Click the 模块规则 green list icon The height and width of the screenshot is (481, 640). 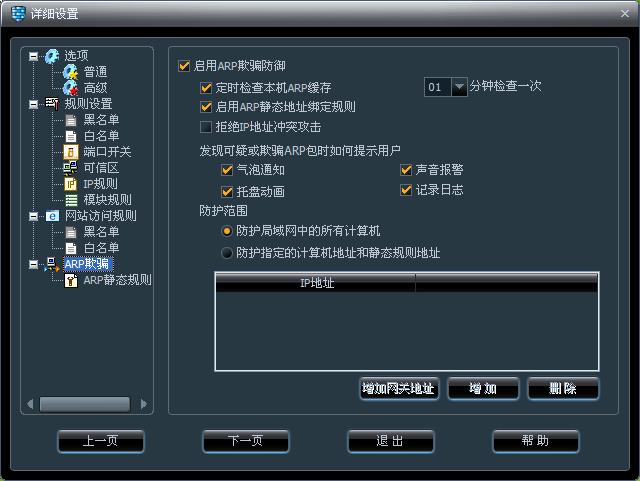coord(71,200)
